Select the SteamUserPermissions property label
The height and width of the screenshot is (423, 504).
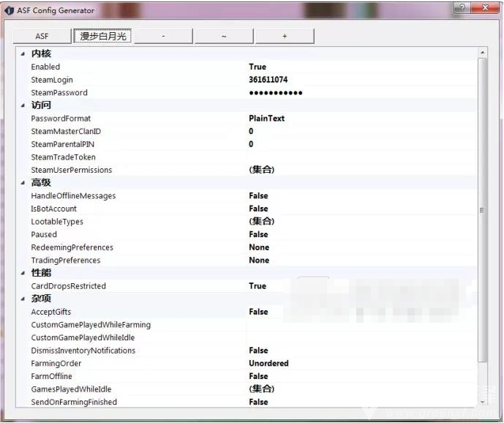[72, 170]
